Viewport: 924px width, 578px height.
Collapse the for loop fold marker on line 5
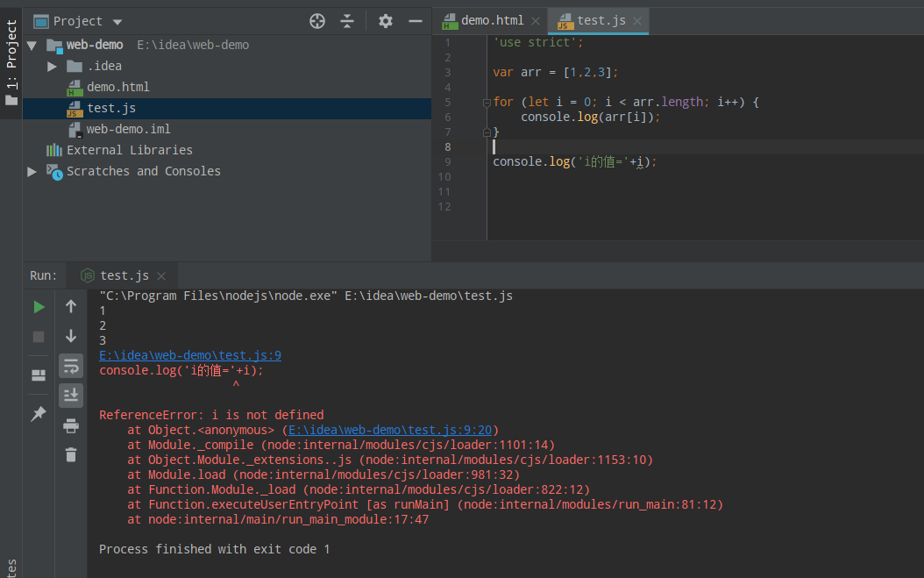487,103
